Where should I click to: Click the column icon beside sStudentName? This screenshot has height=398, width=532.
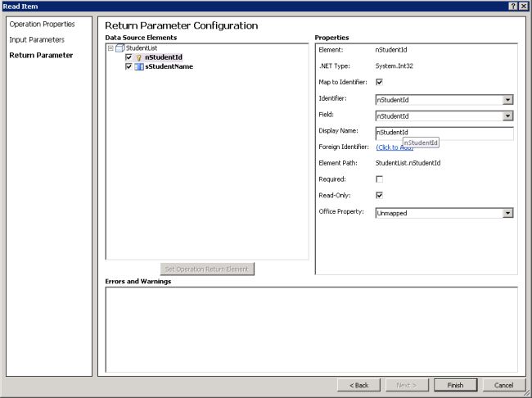(x=139, y=67)
